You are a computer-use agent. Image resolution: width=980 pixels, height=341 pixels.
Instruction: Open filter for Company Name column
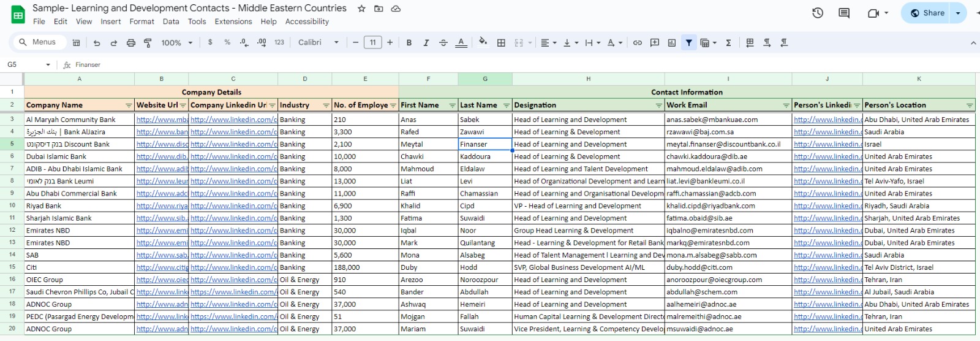click(x=129, y=105)
